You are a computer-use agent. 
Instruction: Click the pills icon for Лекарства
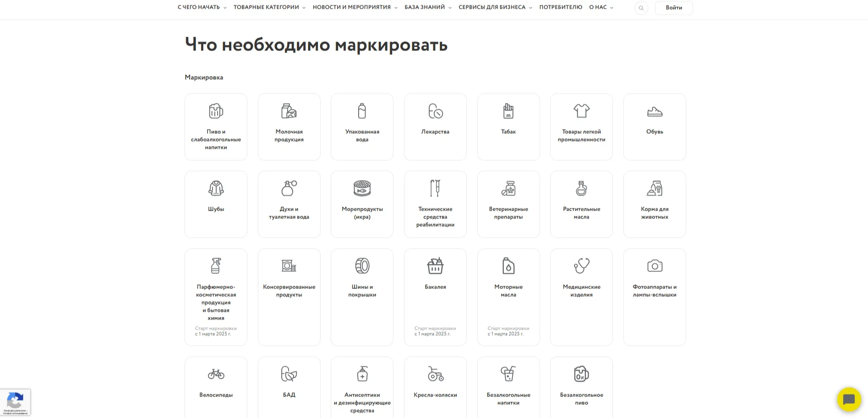tap(435, 111)
